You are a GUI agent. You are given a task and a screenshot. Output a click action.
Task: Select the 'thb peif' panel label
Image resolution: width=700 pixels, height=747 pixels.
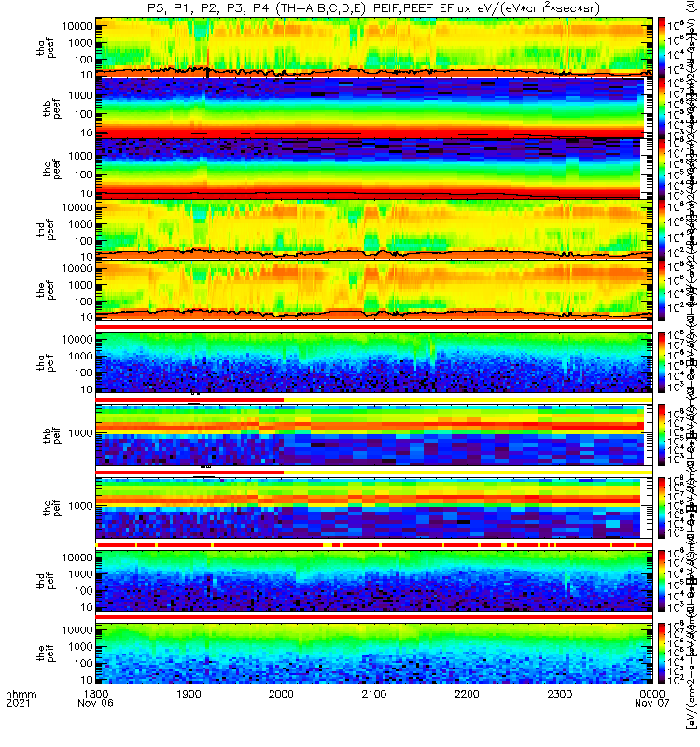click(51, 435)
